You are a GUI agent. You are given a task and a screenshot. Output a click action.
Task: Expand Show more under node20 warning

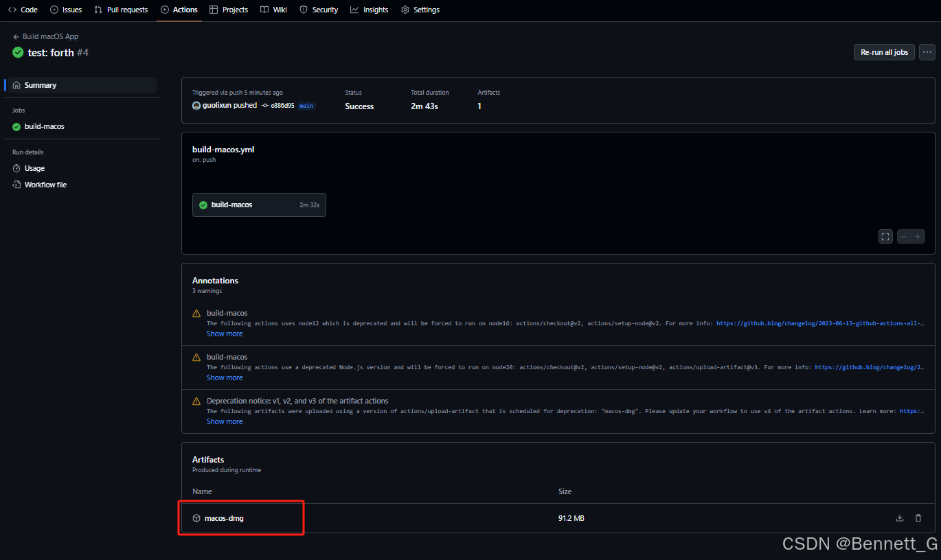pyautogui.click(x=225, y=377)
